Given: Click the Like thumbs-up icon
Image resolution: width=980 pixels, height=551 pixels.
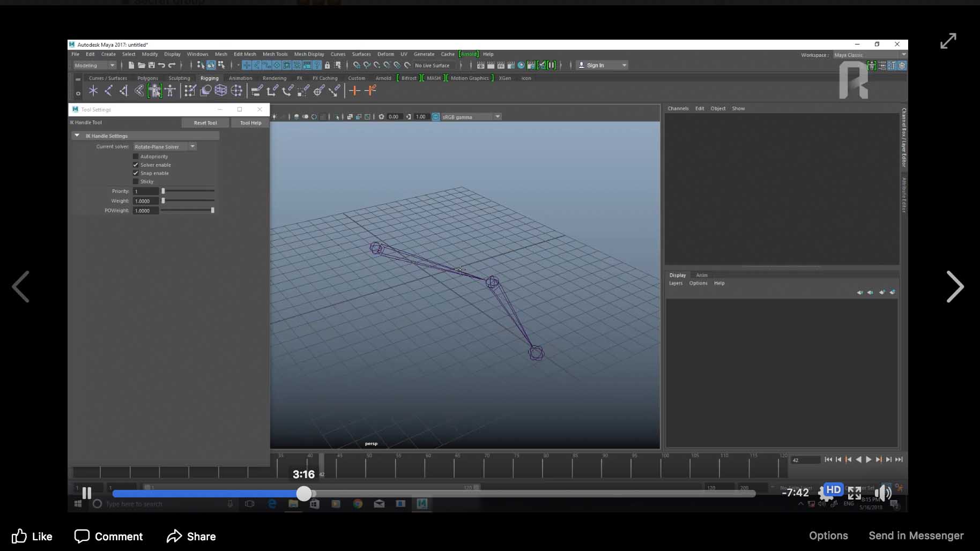Looking at the screenshot, I should [19, 536].
